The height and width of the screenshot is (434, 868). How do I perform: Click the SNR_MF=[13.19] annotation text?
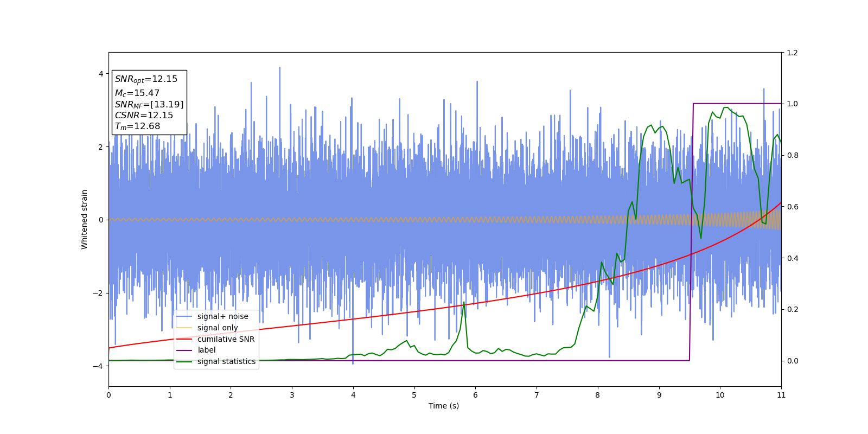149,104
